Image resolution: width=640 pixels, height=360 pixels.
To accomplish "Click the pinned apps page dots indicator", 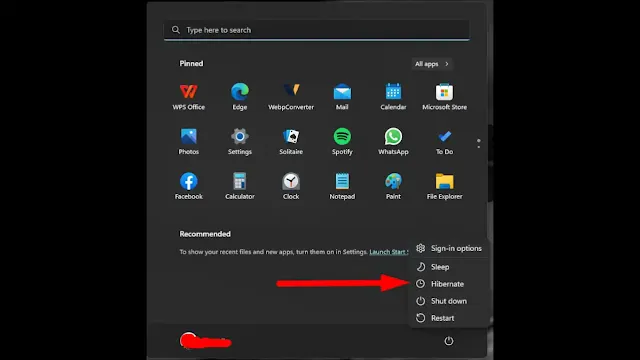I will click(478, 143).
